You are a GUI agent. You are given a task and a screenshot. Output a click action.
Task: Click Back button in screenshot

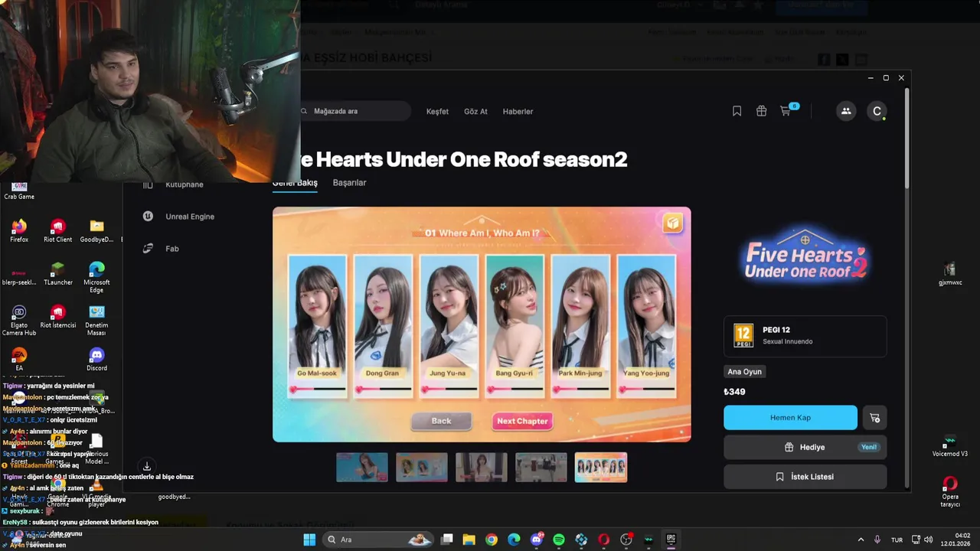point(441,421)
